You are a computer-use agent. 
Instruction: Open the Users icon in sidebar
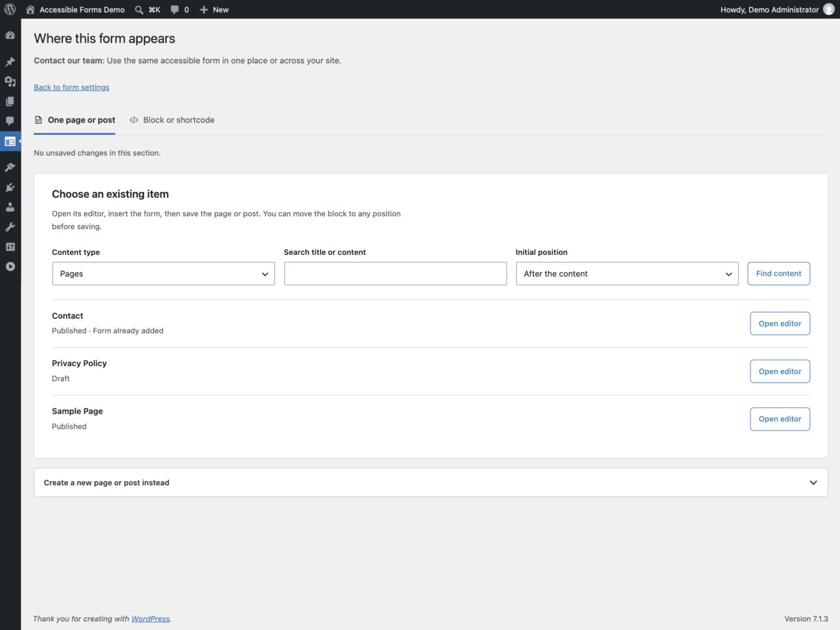coord(10,207)
